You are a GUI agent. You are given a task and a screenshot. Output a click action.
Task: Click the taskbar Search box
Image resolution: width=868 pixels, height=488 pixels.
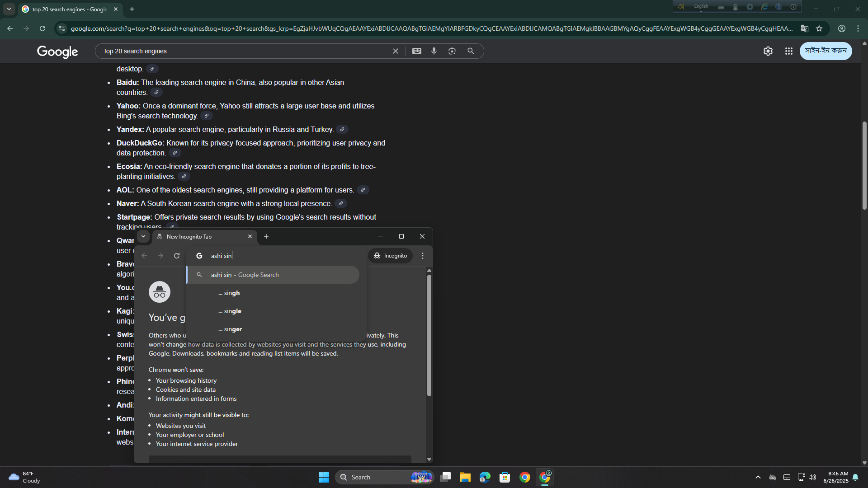pyautogui.click(x=385, y=477)
